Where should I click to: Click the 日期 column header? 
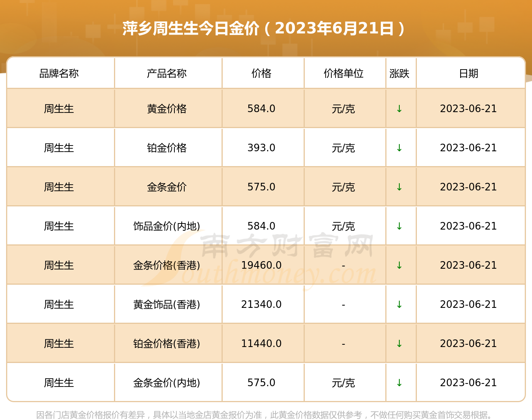click(469, 73)
